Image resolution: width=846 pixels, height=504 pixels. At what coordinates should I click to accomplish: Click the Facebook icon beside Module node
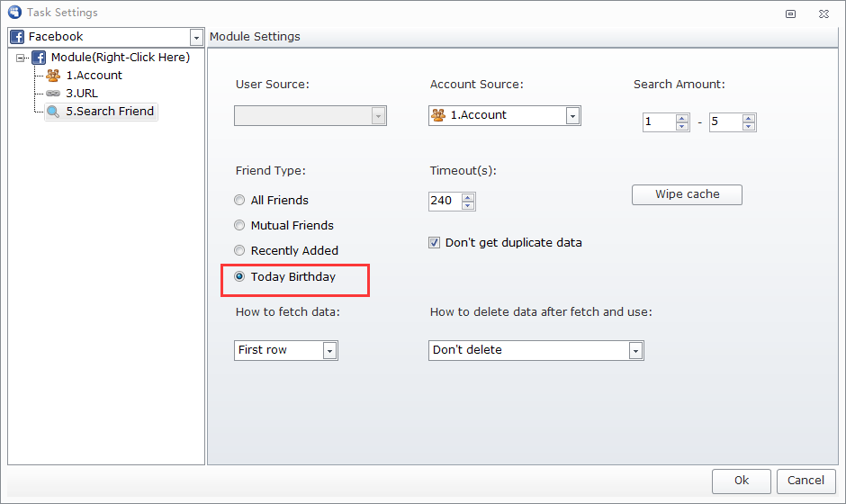point(39,58)
